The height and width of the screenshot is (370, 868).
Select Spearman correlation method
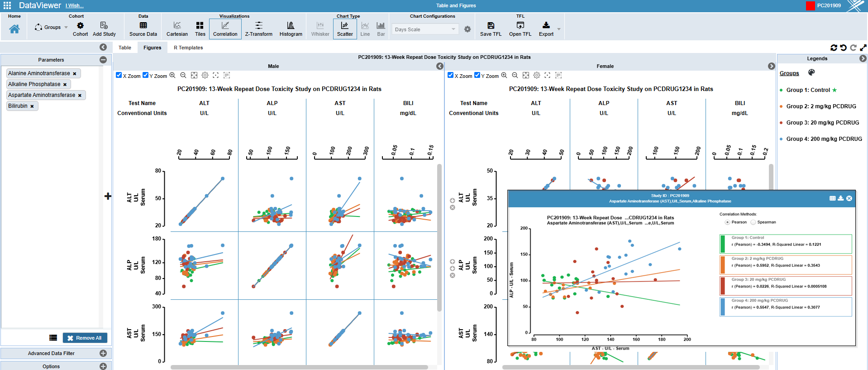754,222
